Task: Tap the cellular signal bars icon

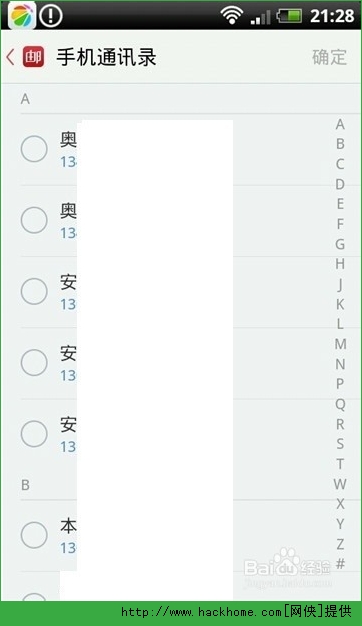Action: click(x=261, y=17)
